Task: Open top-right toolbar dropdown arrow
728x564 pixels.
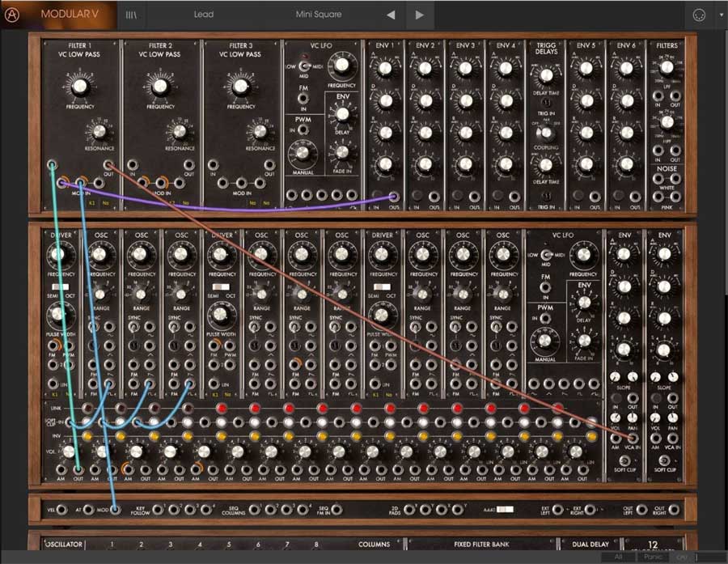Action: [x=721, y=15]
